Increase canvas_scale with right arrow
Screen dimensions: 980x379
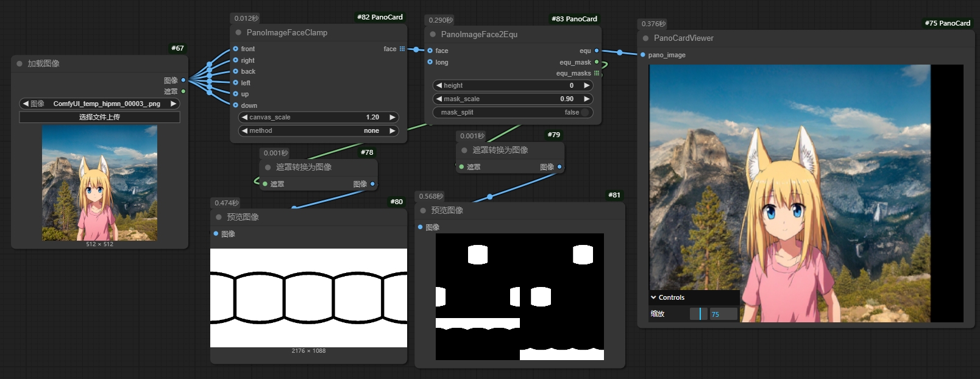pos(392,117)
